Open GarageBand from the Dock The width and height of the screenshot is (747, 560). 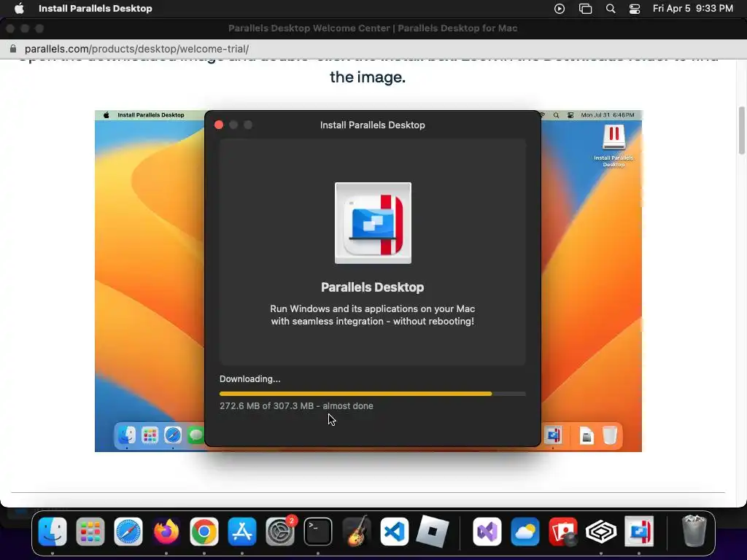click(356, 531)
